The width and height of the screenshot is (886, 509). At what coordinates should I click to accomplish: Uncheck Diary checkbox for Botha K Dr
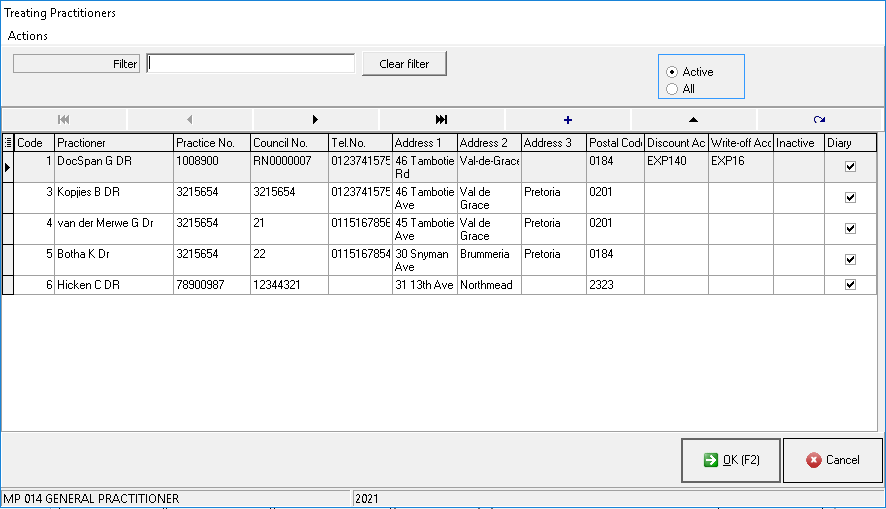[850, 259]
